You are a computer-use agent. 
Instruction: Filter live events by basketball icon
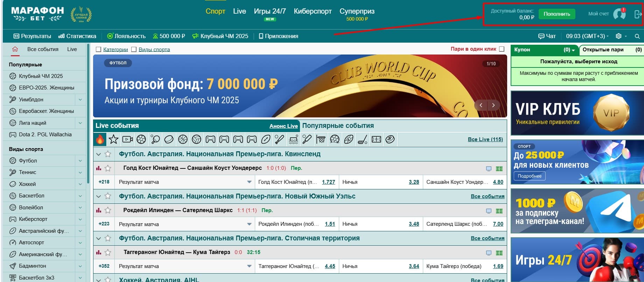(183, 139)
